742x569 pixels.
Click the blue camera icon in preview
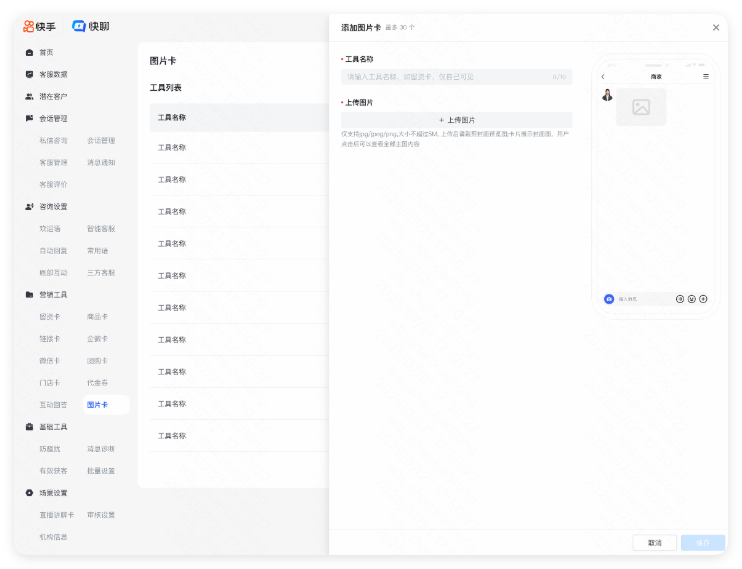coord(608,299)
